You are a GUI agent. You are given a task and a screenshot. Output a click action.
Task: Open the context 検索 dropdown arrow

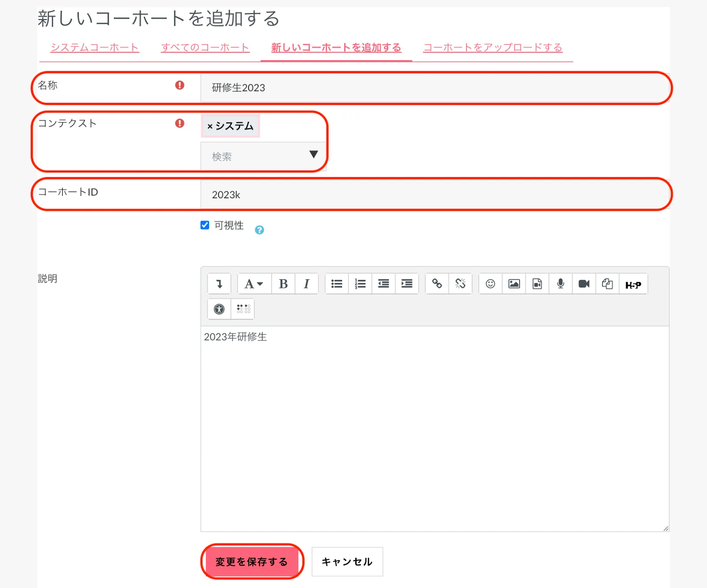pyautogui.click(x=313, y=155)
